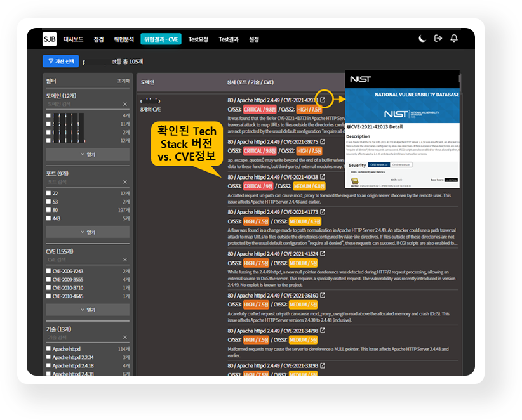Open external link for CVE-2021-42013

(x=323, y=100)
